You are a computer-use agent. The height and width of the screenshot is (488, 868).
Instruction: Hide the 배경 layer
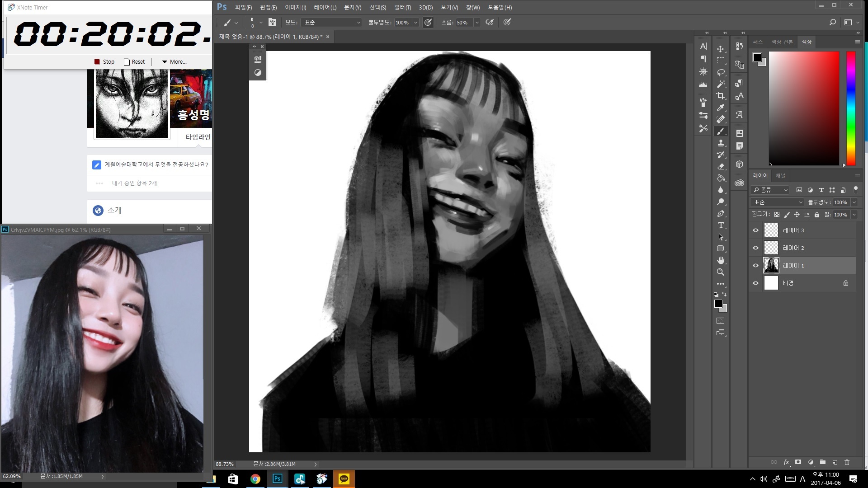pyautogui.click(x=755, y=283)
